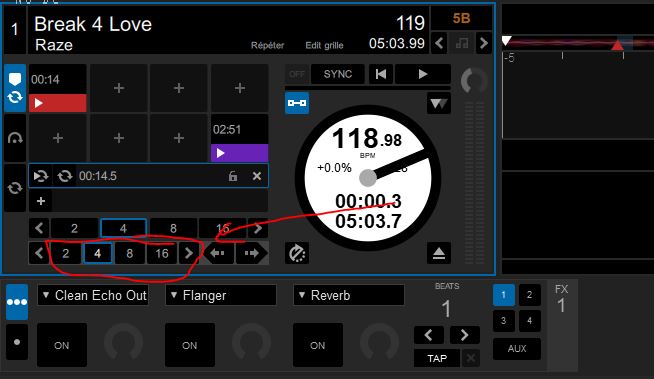654x379 pixels.
Task: Enable the Reverb effect ON button
Action: (317, 345)
